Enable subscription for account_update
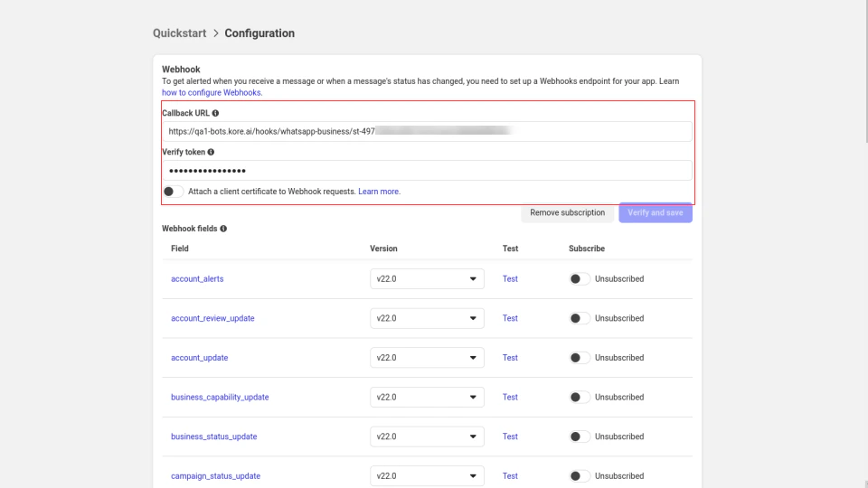The width and height of the screenshot is (868, 488). click(580, 358)
